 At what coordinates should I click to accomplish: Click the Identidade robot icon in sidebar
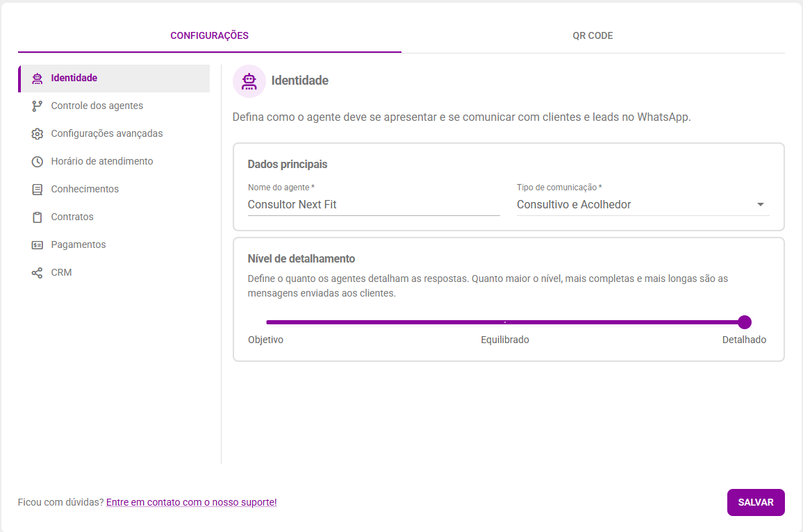[x=37, y=78]
